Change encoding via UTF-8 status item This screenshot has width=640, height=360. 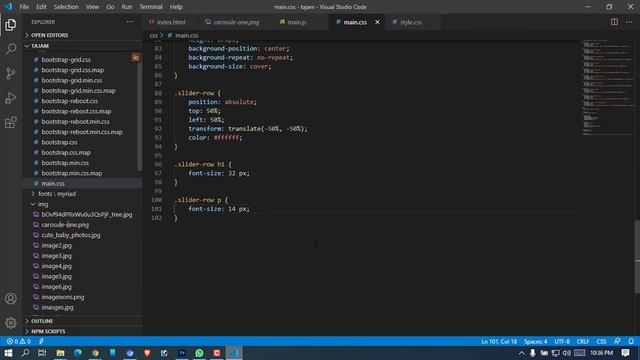tap(562, 341)
